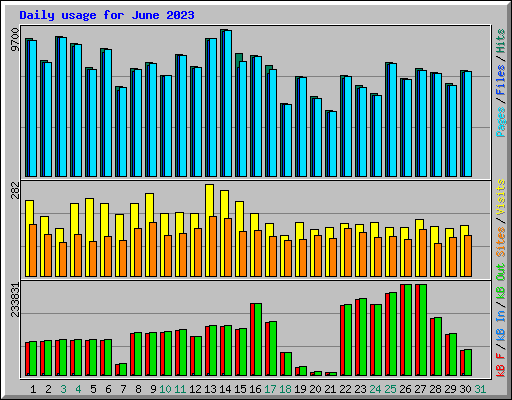Click day label 22 on the x-axis
Image resolution: width=512 pixels, height=400 pixels.
click(x=345, y=389)
